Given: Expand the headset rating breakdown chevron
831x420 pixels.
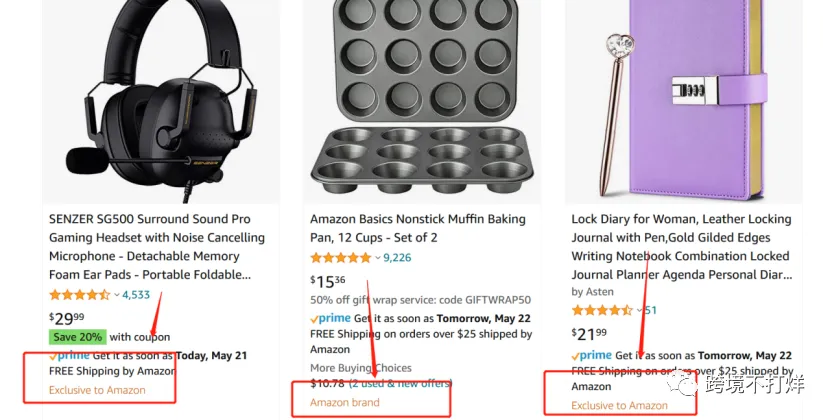Looking at the screenshot, I should (x=117, y=295).
